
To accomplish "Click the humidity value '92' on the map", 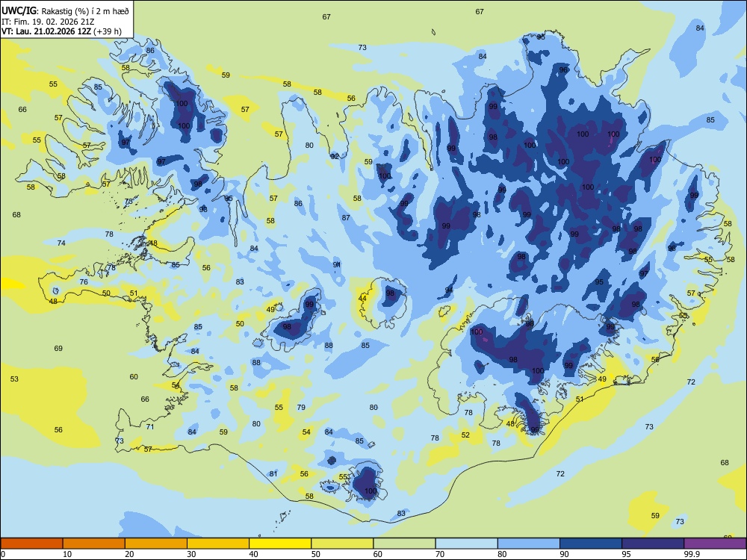I will click(x=335, y=156).
